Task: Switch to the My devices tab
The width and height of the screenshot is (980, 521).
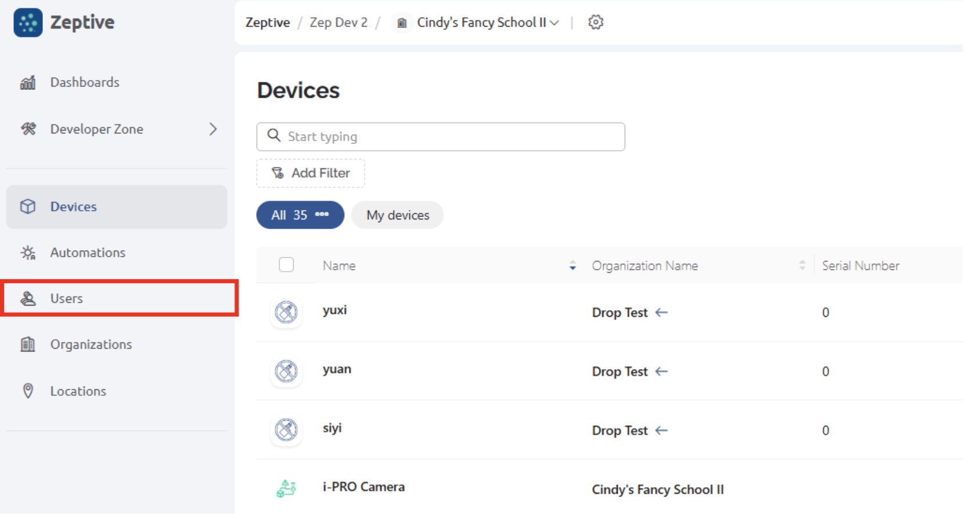Action: click(x=398, y=215)
